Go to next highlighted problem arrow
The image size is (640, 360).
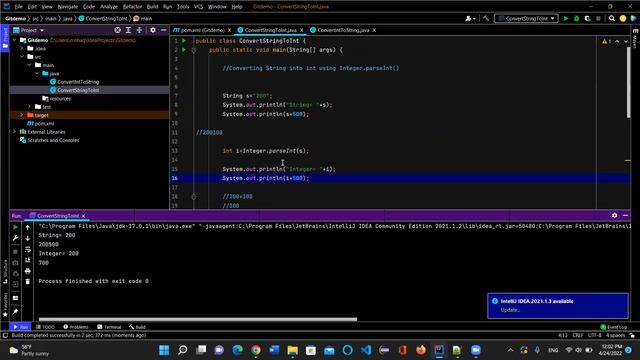[625, 42]
